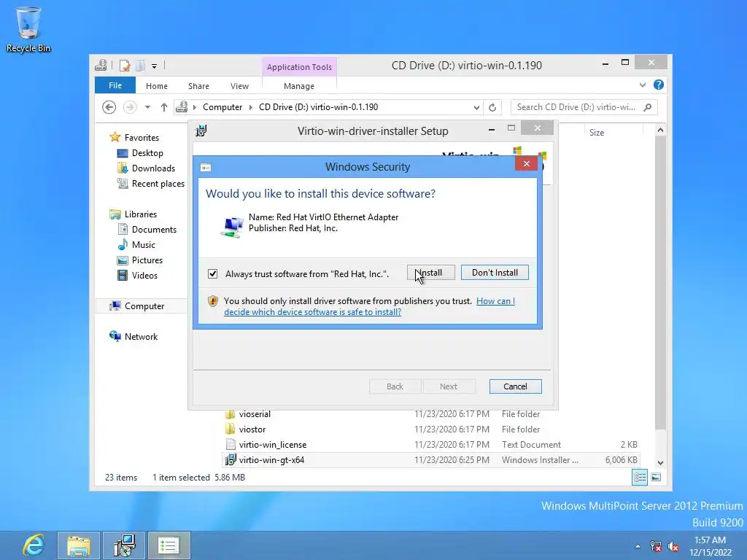Click the vertical scrollbar down arrow

point(660,463)
